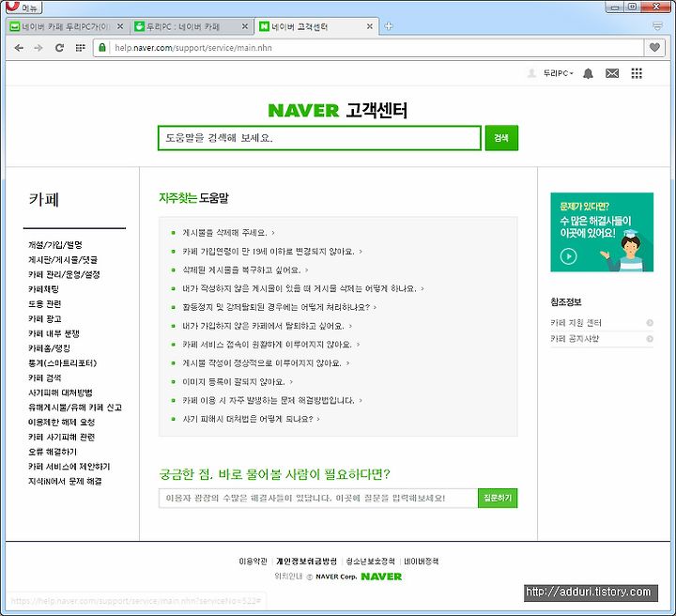The width and height of the screenshot is (676, 616).
Task: Open 카페홈/랭킹 sidebar category
Action: point(49,348)
